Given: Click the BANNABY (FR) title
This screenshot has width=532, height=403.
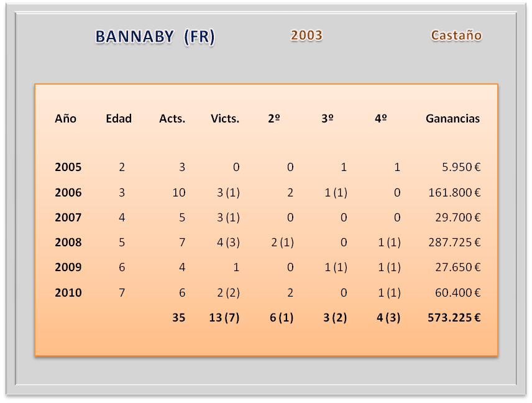Looking at the screenshot, I should click(x=155, y=37).
